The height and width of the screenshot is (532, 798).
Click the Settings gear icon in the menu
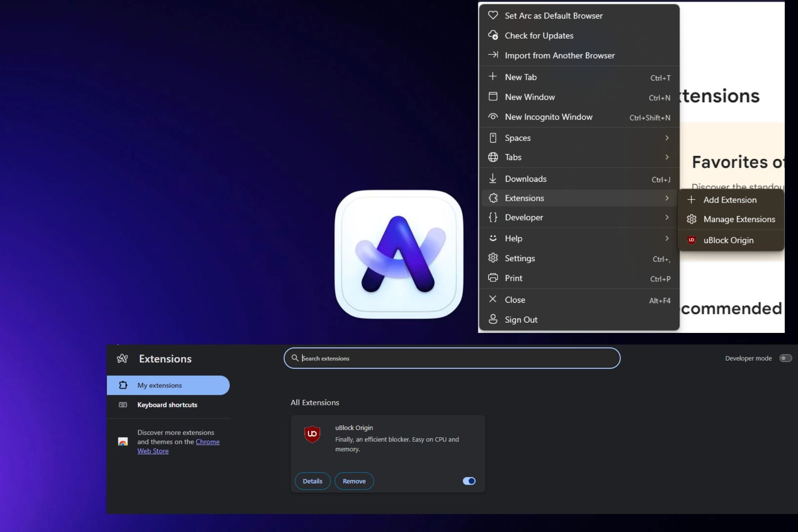[493, 258]
